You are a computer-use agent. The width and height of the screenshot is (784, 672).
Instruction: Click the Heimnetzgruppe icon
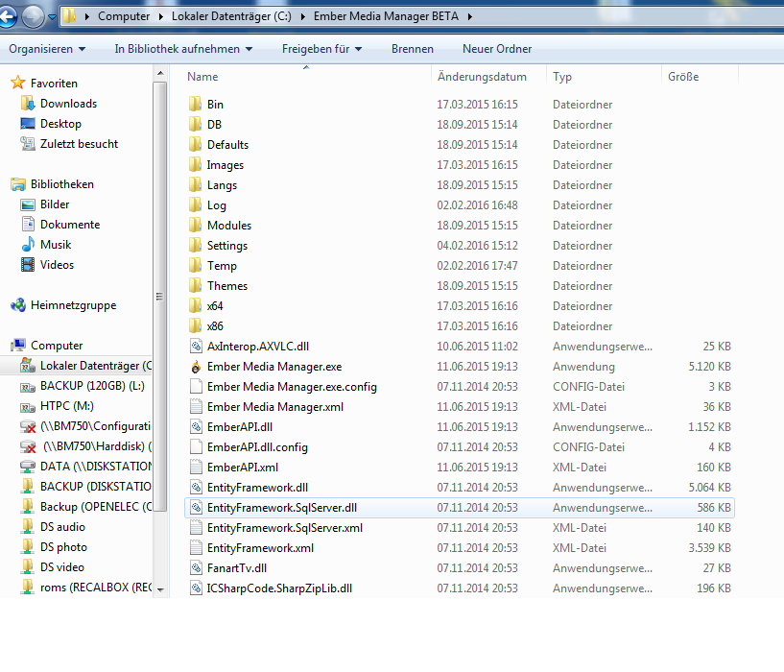(18, 304)
